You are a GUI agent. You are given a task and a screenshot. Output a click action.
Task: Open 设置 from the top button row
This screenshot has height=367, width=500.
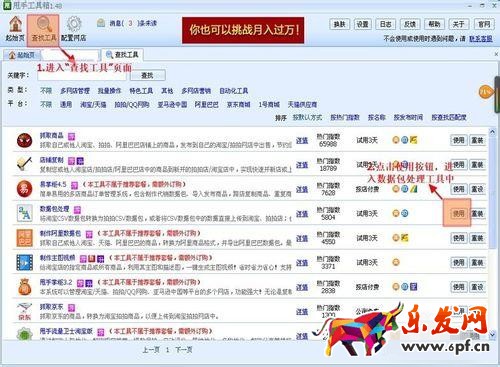pyautogui.click(x=362, y=24)
